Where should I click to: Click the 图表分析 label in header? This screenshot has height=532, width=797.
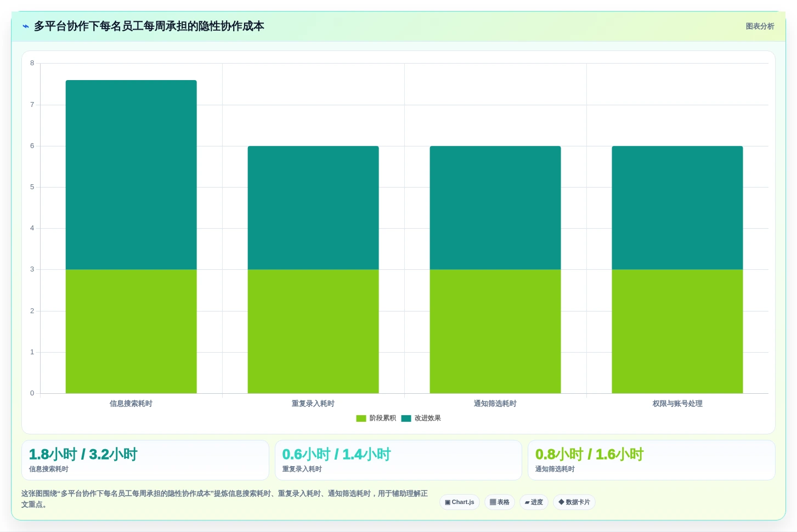pyautogui.click(x=760, y=26)
